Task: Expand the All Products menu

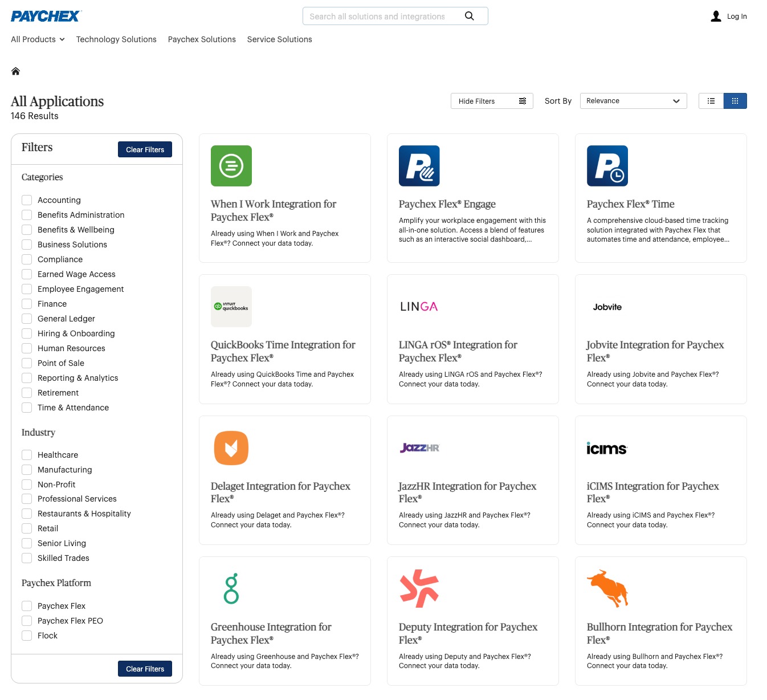Action: [38, 39]
